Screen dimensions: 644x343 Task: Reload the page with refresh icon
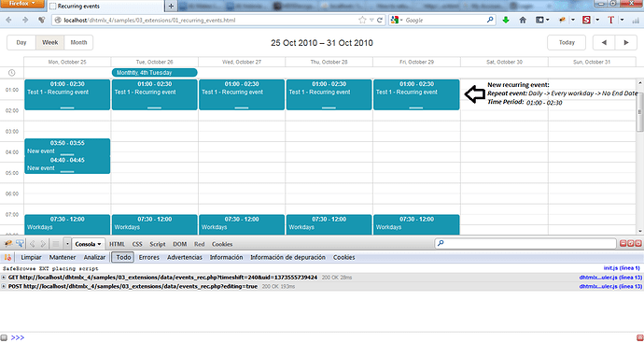click(380, 20)
